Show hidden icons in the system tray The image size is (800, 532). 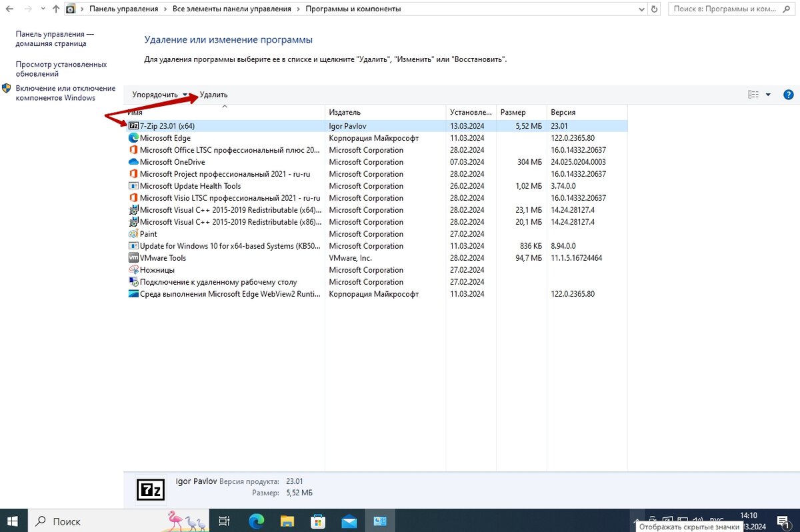click(637, 520)
